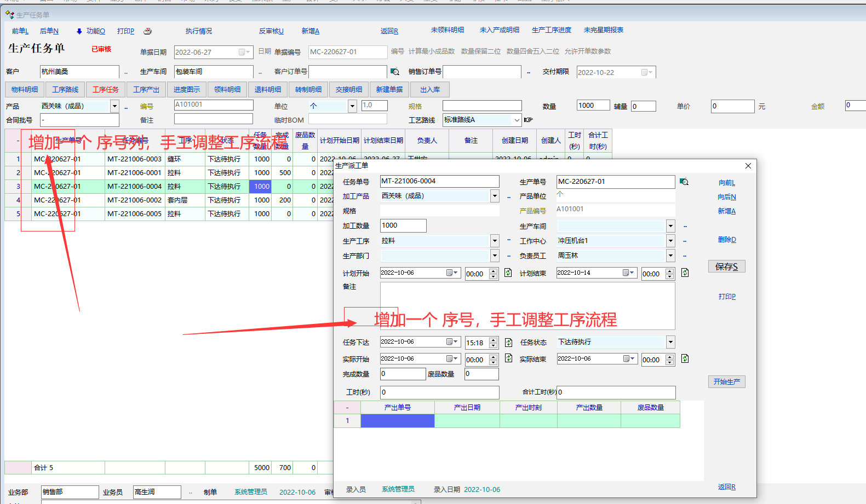Click the blue down-arrow icon before 功能O
The width and height of the screenshot is (866, 504).
(x=79, y=31)
